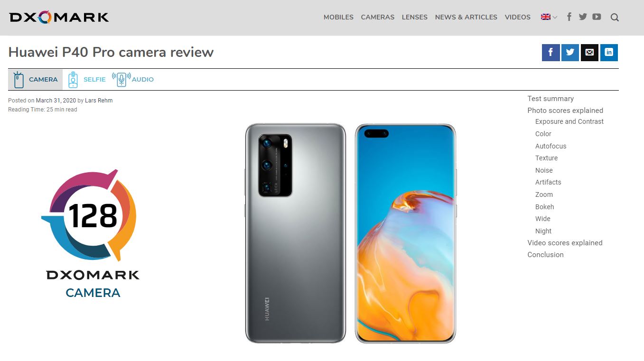
Task: Share review on LinkedIn
Action: click(x=609, y=52)
